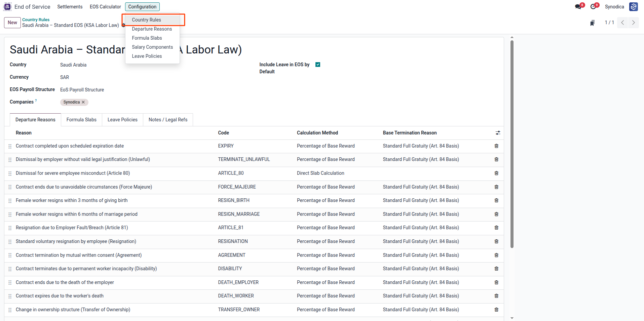This screenshot has width=644, height=321.
Task: Open the messages chat icon
Action: (578, 7)
